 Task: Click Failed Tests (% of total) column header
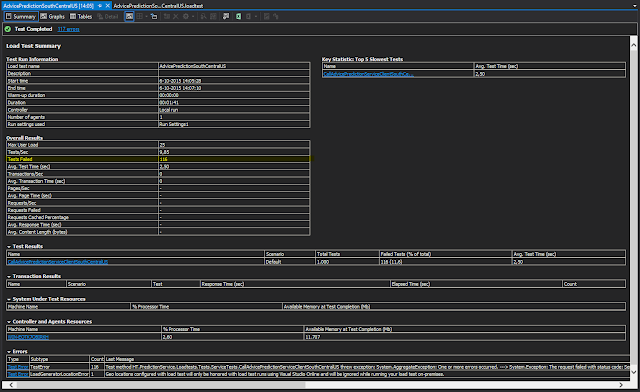coord(445,254)
